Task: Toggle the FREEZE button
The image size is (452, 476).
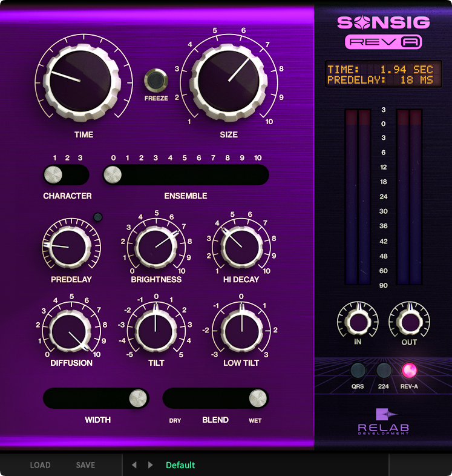Action: (x=156, y=81)
